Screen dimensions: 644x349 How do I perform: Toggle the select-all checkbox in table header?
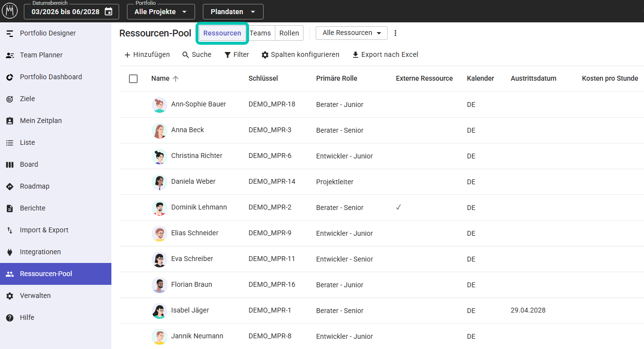(x=133, y=79)
